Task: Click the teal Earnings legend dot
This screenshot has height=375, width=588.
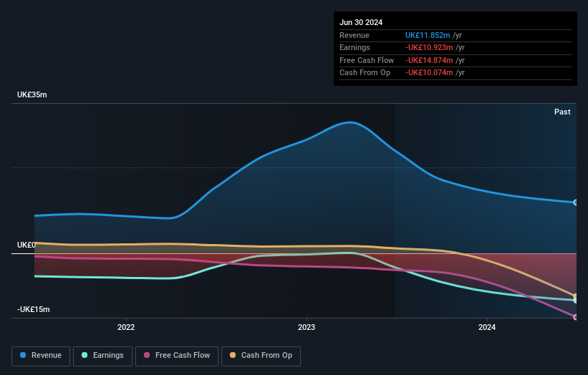Action: (x=85, y=355)
